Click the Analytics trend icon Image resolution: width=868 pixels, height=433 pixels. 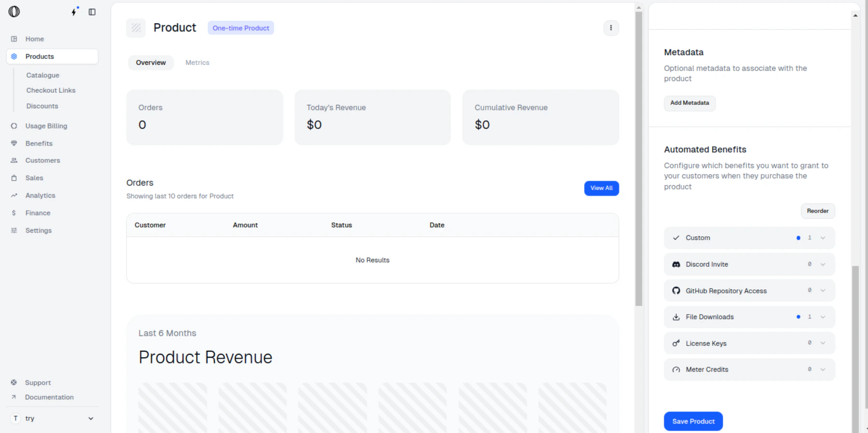(x=14, y=195)
